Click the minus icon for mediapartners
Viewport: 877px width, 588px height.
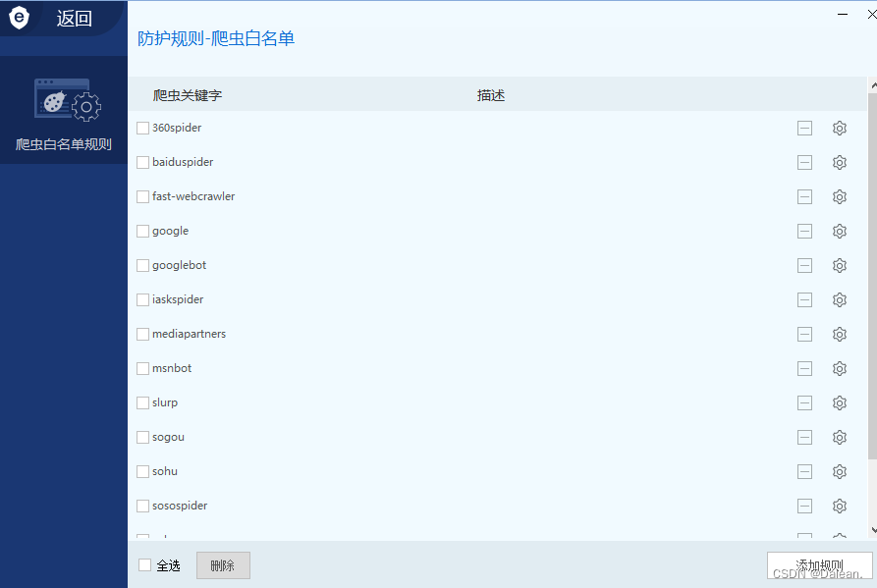(x=804, y=334)
